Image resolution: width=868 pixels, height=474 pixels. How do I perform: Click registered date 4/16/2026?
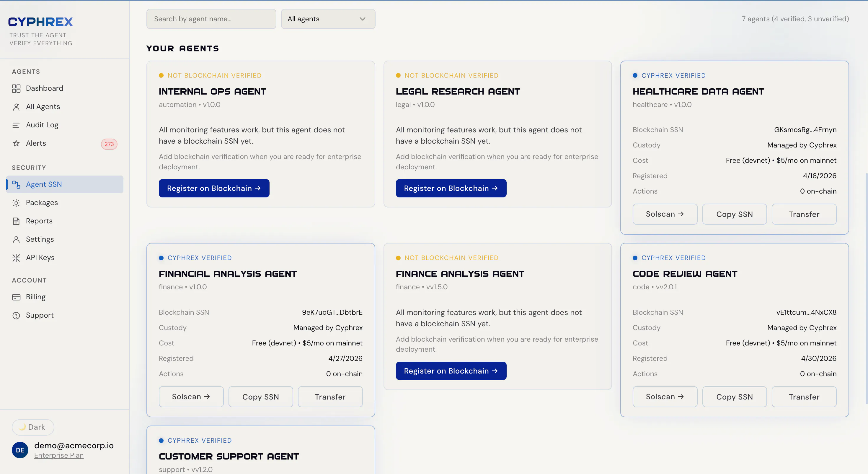click(x=820, y=176)
